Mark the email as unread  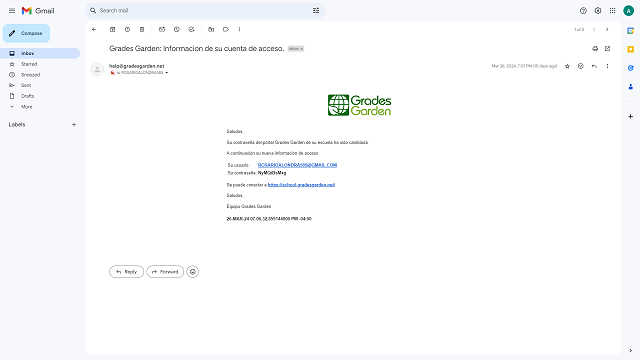point(162,29)
